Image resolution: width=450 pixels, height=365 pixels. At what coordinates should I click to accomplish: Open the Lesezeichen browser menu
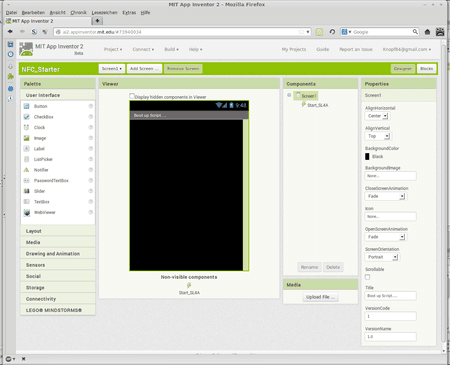105,13
